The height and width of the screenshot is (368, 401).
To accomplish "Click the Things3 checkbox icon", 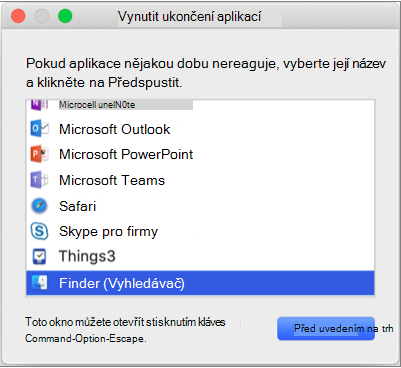I will 39,256.
